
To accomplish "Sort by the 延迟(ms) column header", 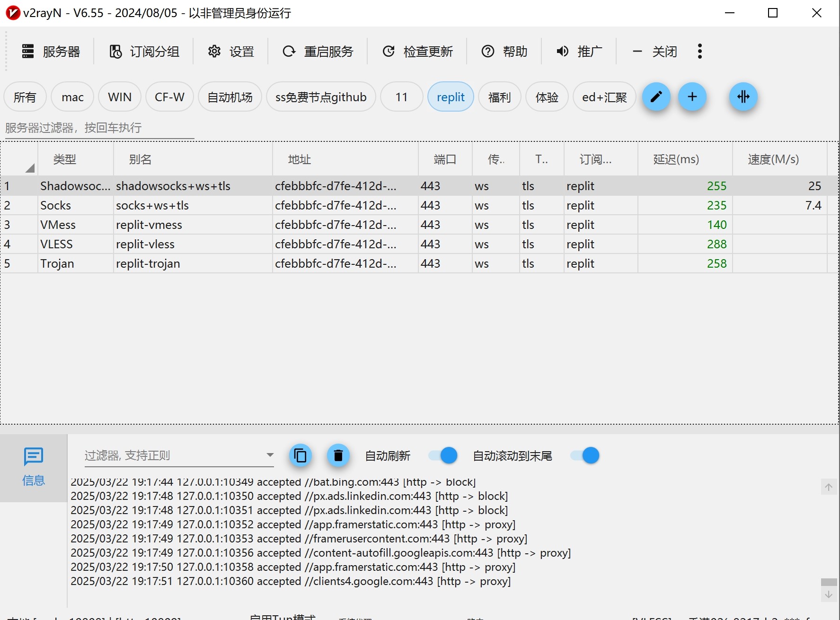I will [x=685, y=159].
